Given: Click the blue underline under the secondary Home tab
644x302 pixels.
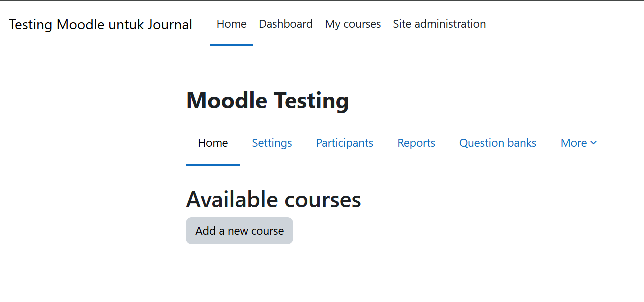Looking at the screenshot, I should [213, 165].
